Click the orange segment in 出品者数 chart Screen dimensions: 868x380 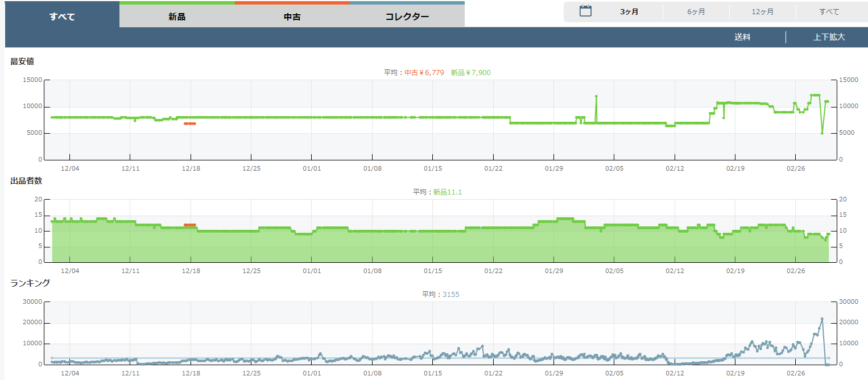[189, 225]
